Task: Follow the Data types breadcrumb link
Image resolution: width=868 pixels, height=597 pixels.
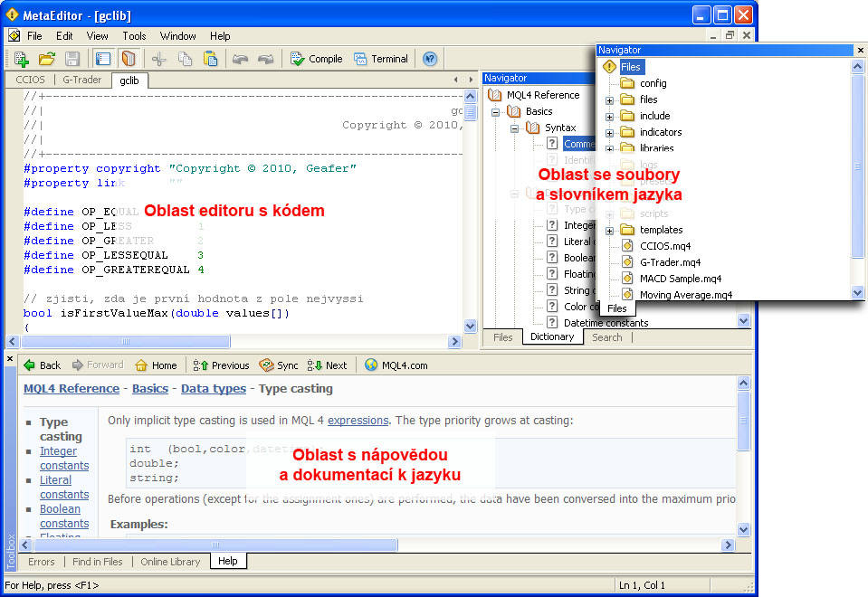Action: (213, 389)
